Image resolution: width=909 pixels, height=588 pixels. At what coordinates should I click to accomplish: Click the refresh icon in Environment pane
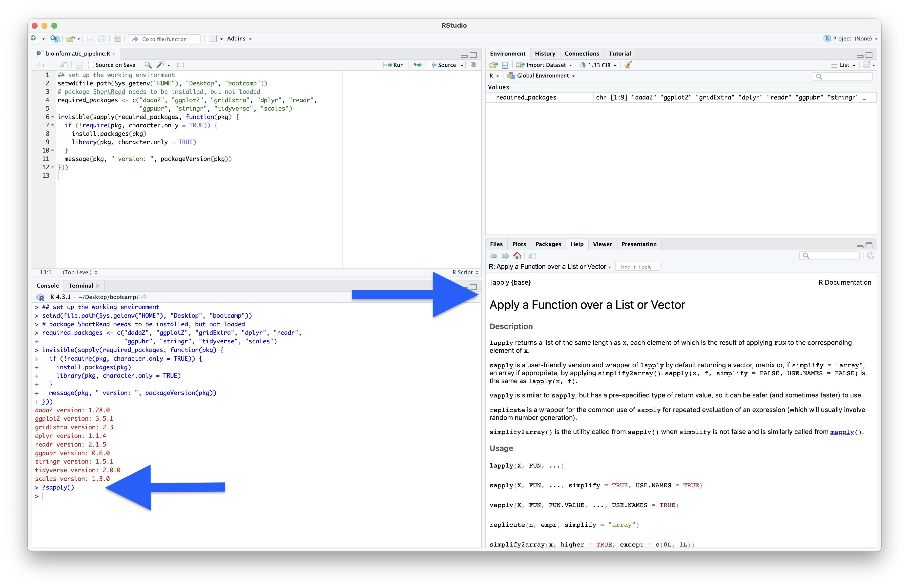(866, 65)
